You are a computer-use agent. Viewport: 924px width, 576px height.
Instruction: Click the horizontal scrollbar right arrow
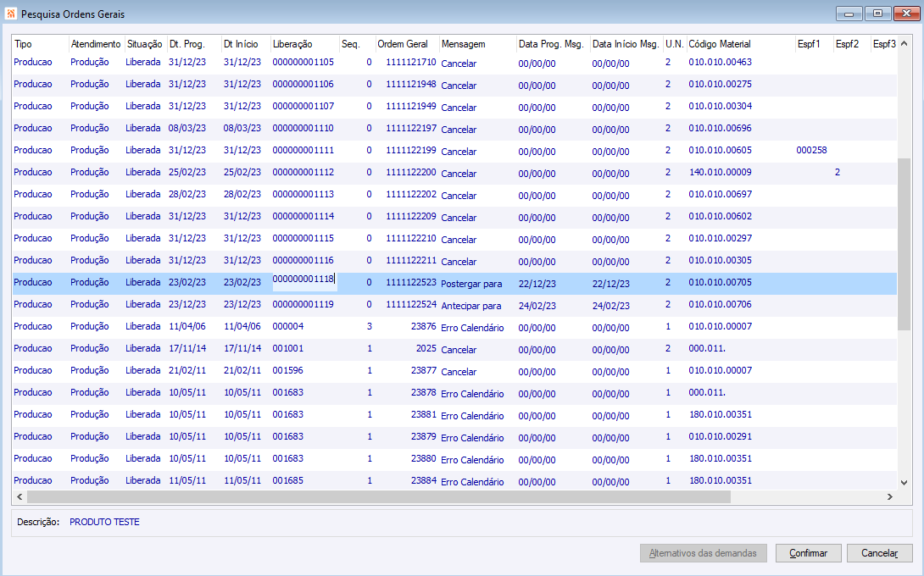pos(890,497)
